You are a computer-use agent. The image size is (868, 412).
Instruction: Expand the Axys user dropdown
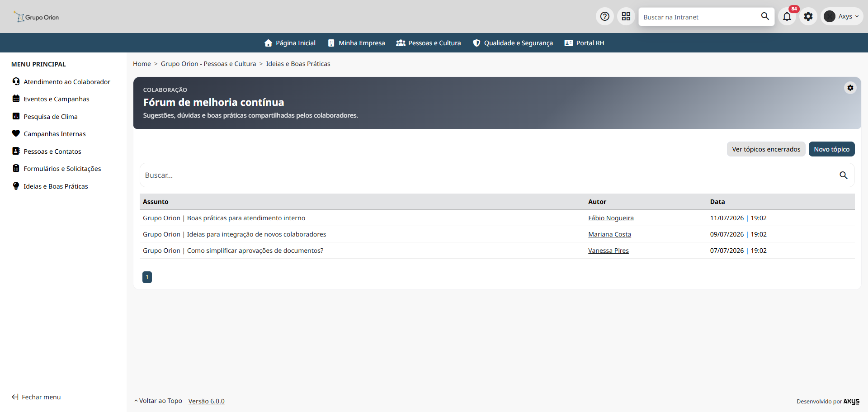tap(842, 17)
